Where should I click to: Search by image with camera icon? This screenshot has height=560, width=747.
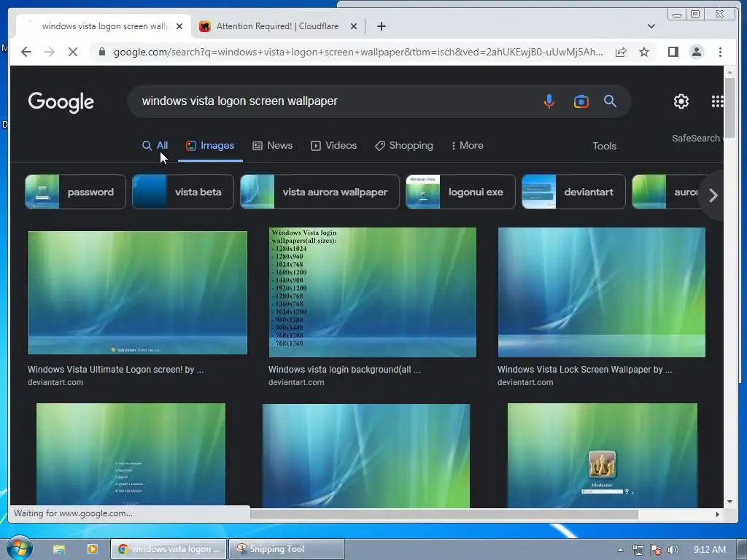point(581,101)
